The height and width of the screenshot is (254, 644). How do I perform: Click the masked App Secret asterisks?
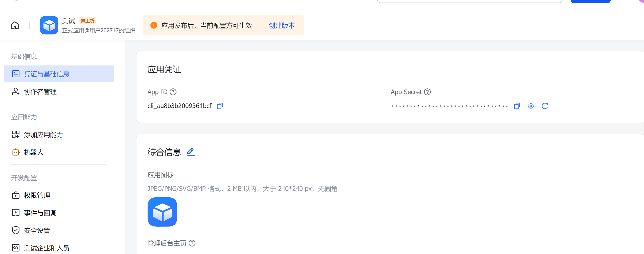tap(449, 106)
